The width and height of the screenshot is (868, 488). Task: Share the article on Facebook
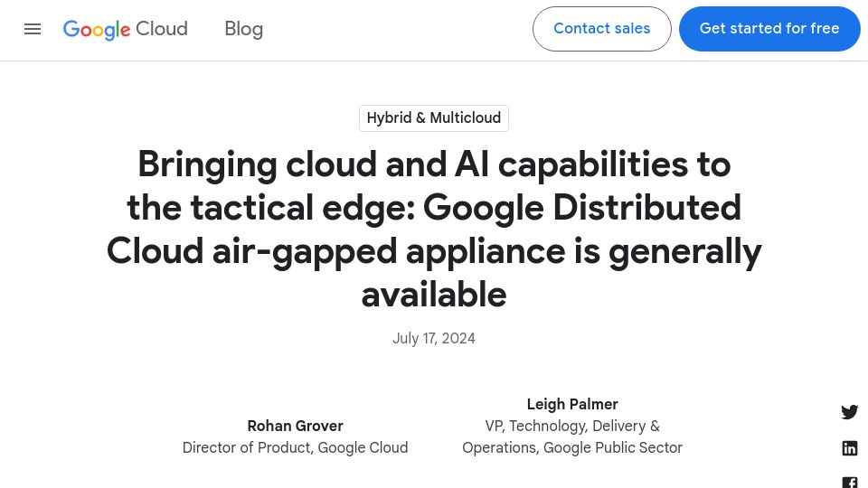coord(850,483)
